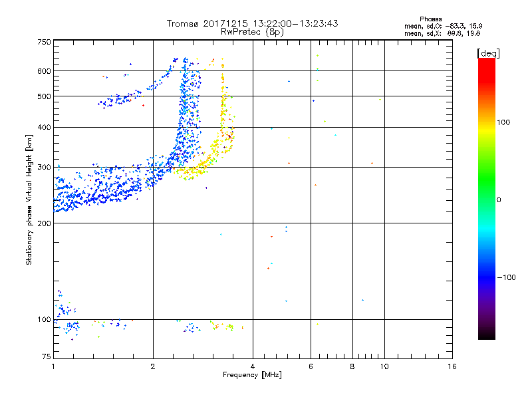Screen dimensions: 532x399
Task: Click the '100' y-axis tick label
Action: [x=44, y=320]
